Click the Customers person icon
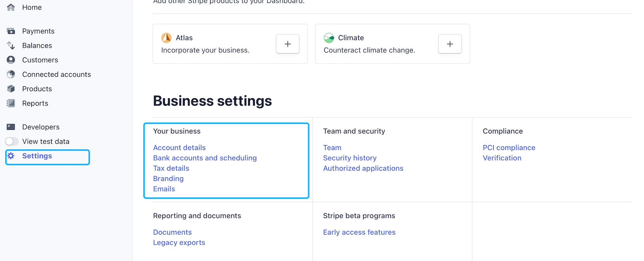The width and height of the screenshot is (644, 261). coord(11,60)
